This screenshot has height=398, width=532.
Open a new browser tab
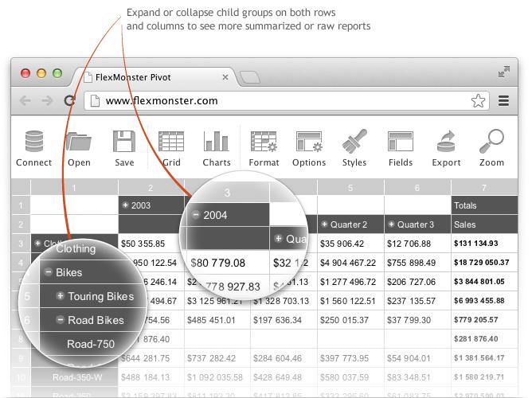point(249,77)
